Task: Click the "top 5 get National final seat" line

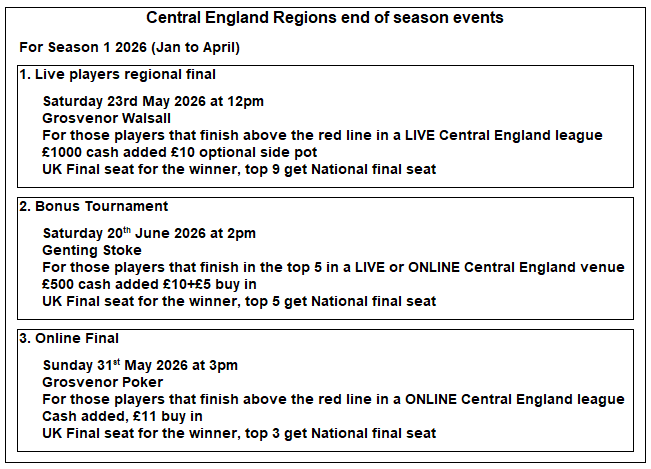Action: (x=239, y=301)
